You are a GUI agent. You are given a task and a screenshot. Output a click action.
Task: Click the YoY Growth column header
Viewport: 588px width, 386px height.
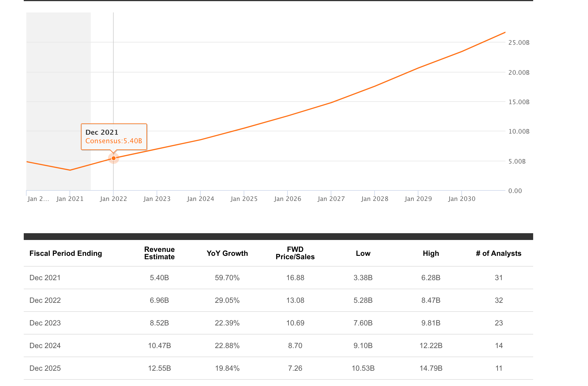(227, 253)
